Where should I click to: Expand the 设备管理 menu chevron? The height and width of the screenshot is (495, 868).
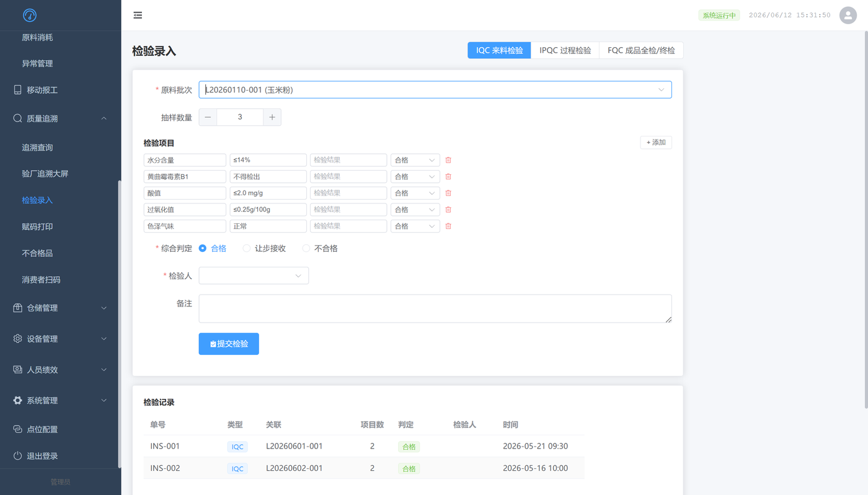pos(104,339)
